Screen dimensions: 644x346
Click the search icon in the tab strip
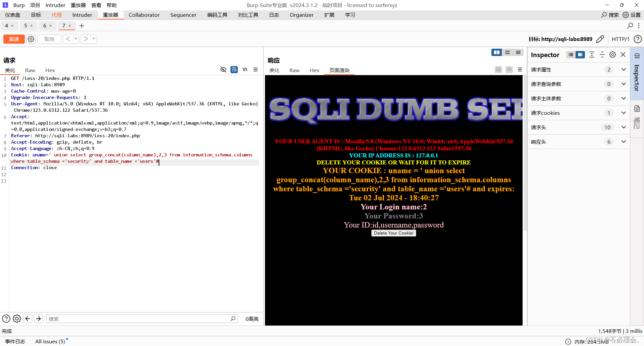[x=630, y=26]
